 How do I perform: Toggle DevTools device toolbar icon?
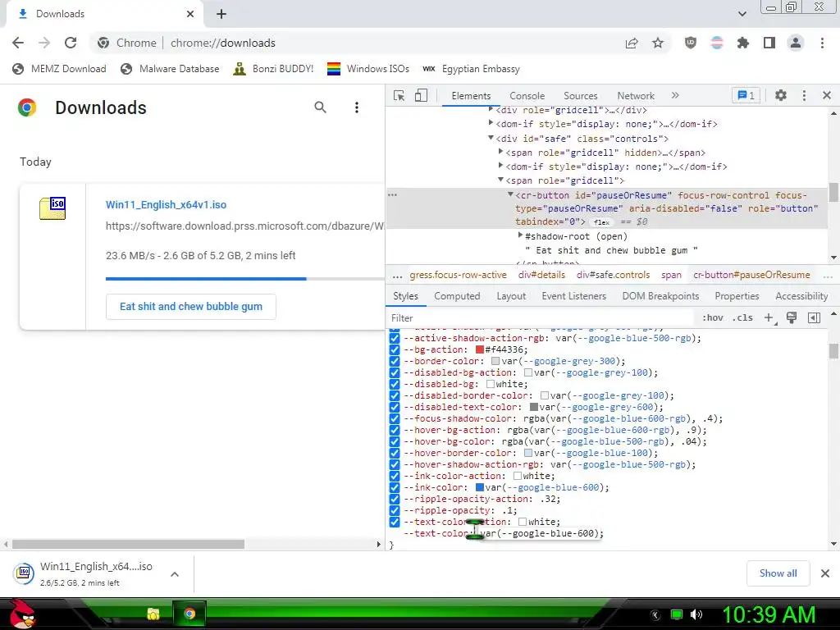421,95
